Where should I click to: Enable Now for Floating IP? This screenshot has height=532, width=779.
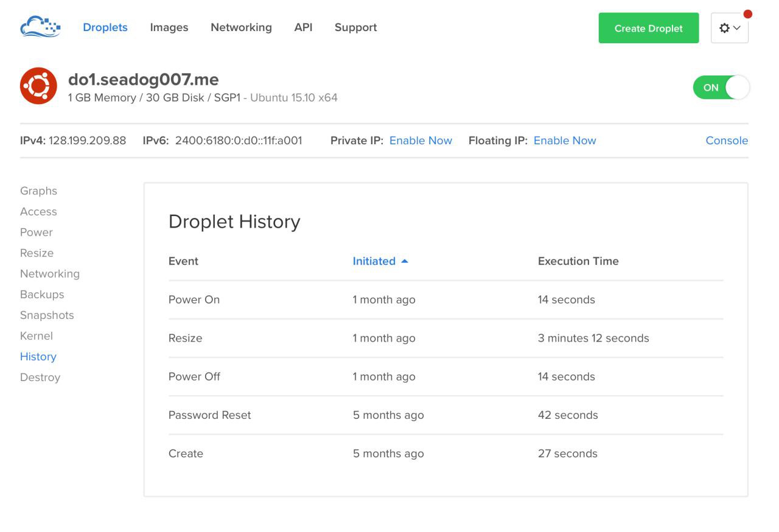click(x=565, y=141)
